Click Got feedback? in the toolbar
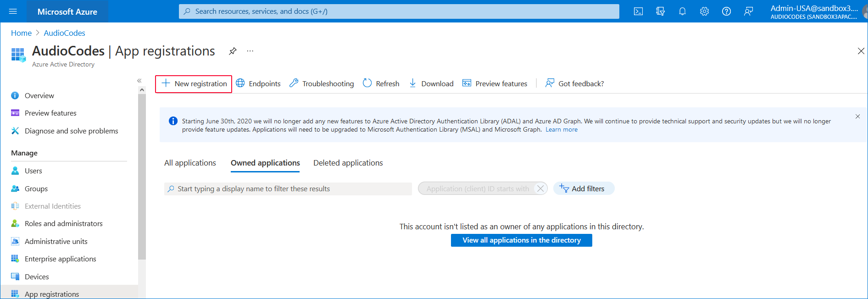The image size is (868, 299). point(574,83)
